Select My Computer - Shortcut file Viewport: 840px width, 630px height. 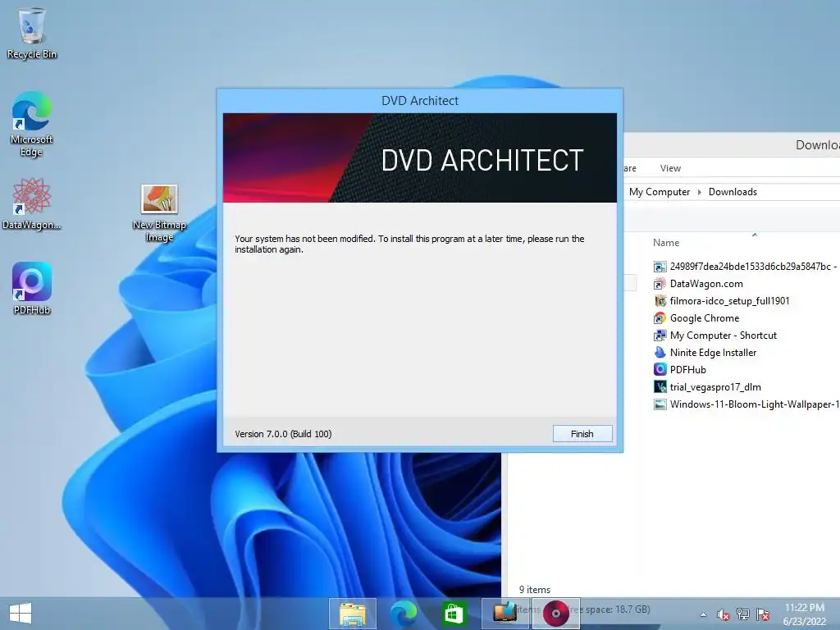point(714,335)
